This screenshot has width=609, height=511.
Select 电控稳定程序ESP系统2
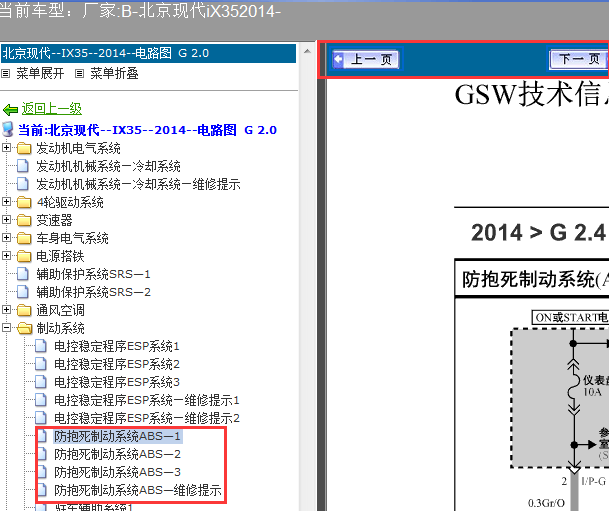click(117, 364)
